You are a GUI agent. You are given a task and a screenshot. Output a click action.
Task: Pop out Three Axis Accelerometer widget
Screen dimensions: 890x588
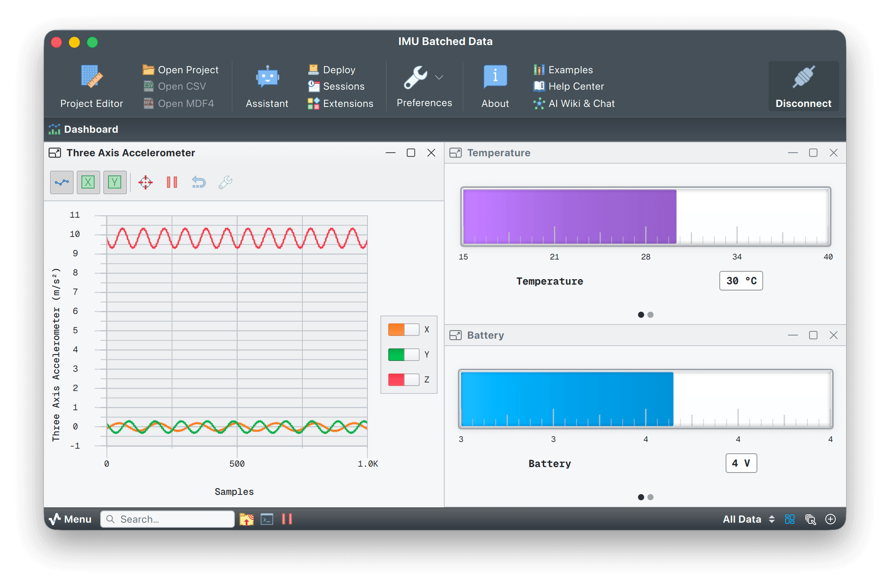(x=55, y=153)
